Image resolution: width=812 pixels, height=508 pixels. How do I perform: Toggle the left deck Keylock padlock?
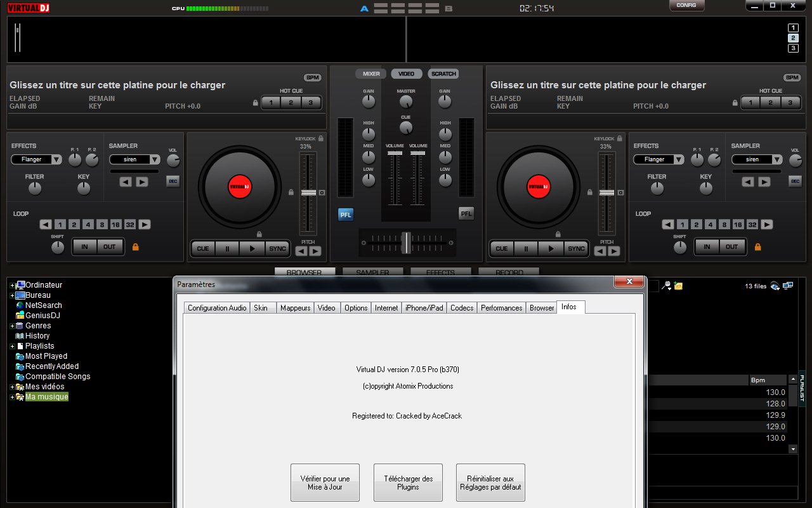(x=321, y=138)
